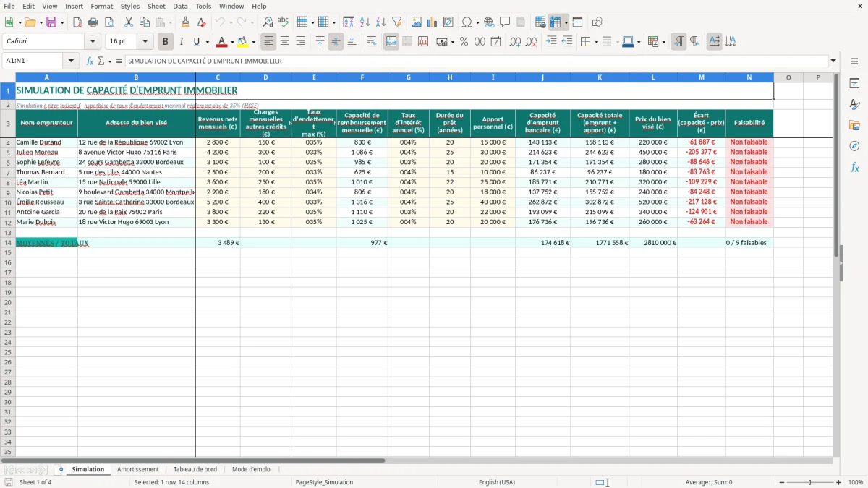The height and width of the screenshot is (488, 868).
Task: Toggle Underline formatting
Action: [x=197, y=42]
